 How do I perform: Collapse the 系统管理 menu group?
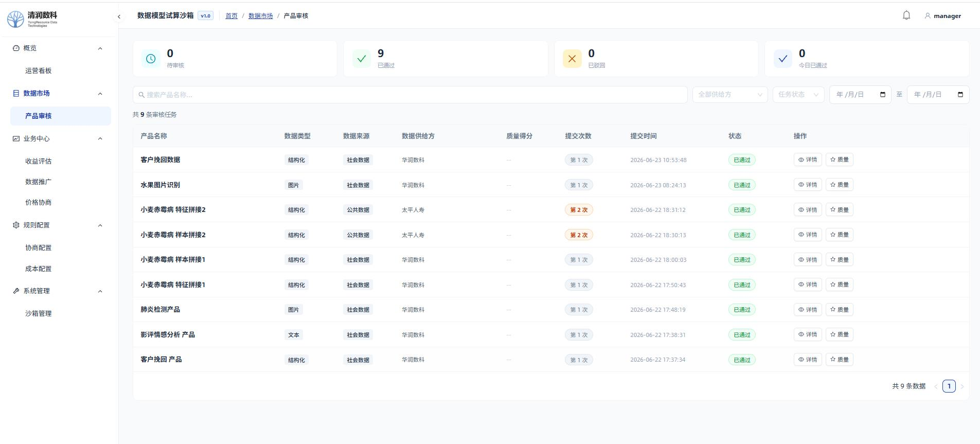click(100, 291)
